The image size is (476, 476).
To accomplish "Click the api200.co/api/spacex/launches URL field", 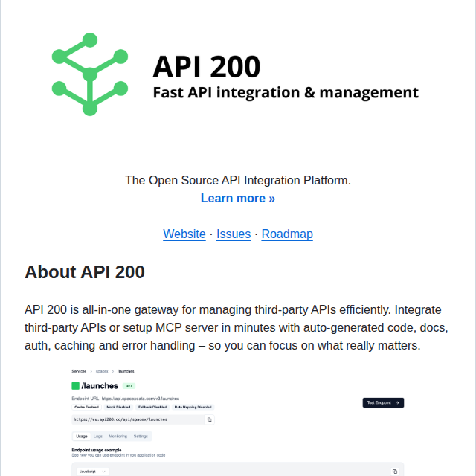I will (138, 419).
